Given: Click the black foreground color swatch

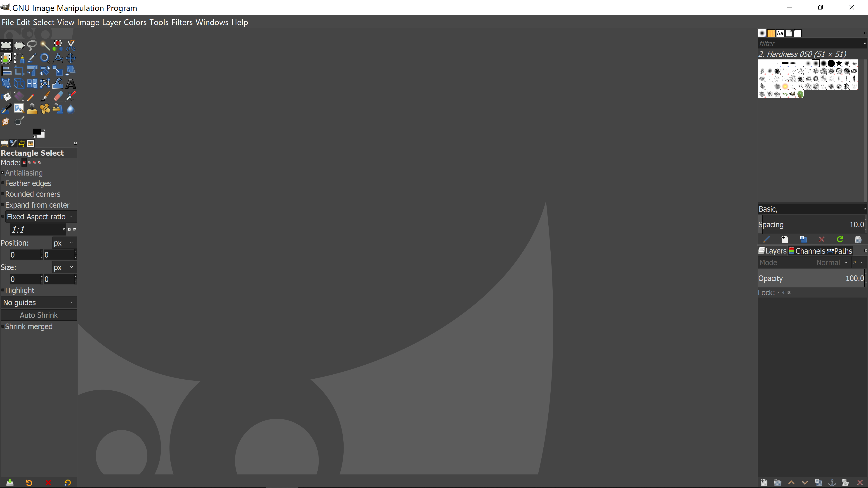Looking at the screenshot, I should click(x=36, y=132).
